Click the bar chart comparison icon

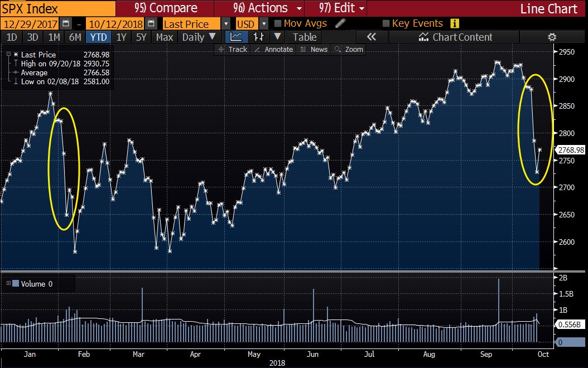click(x=258, y=37)
